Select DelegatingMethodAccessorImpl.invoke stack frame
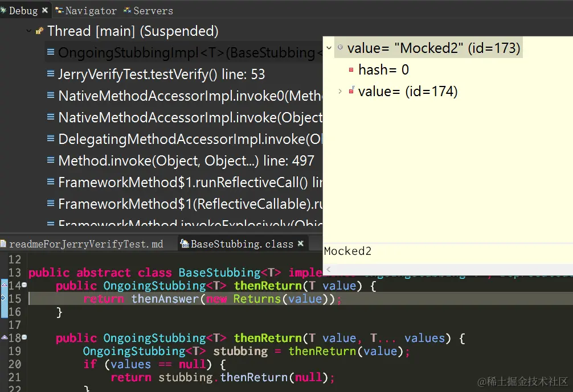The image size is (573, 392). (190, 139)
